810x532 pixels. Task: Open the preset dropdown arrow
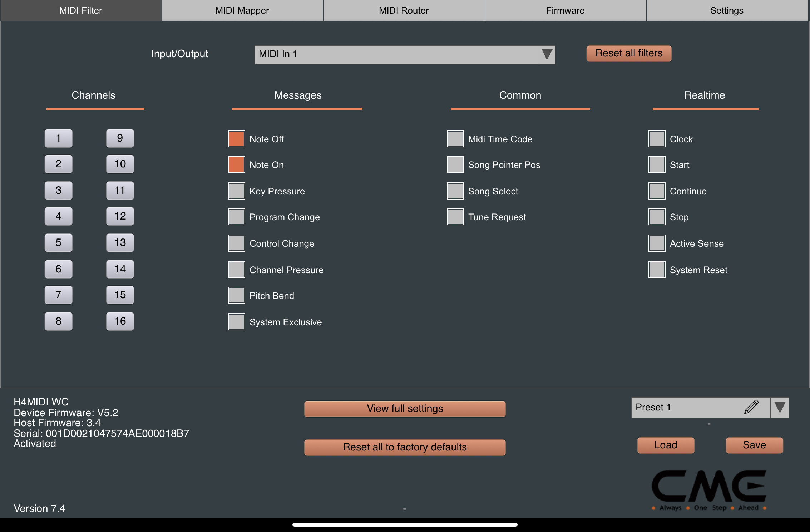pos(780,407)
